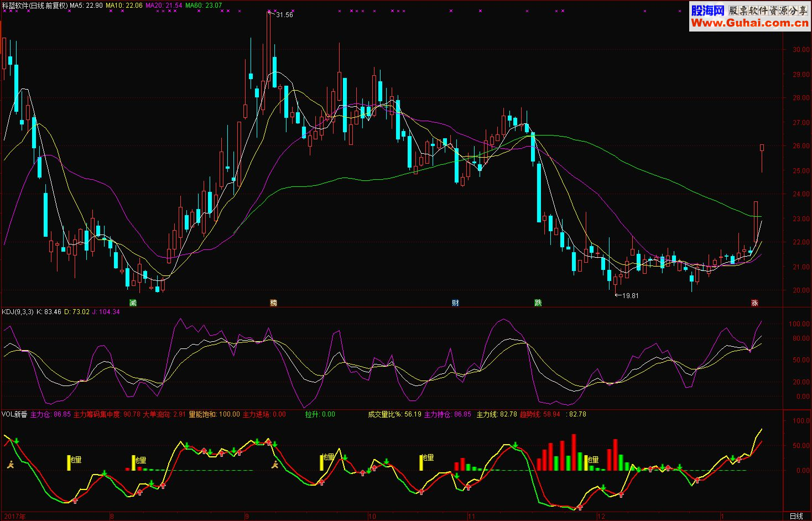Click the latest candlestick near 26.00
Viewport: 812px width, 521px height.
coord(762,158)
